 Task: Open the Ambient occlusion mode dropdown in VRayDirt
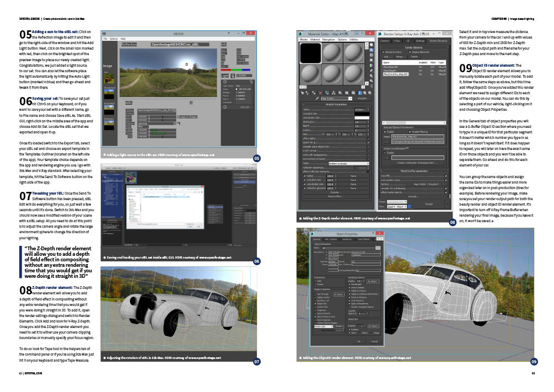(348, 163)
